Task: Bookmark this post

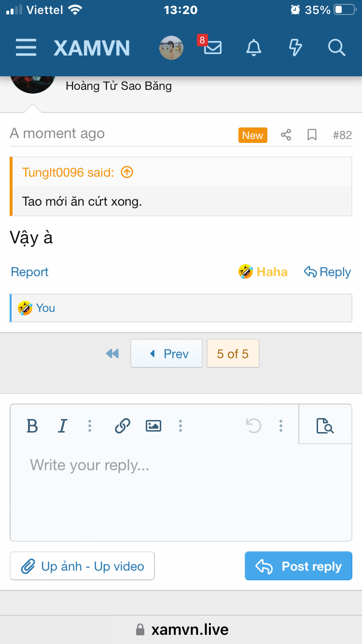Action: (x=312, y=135)
